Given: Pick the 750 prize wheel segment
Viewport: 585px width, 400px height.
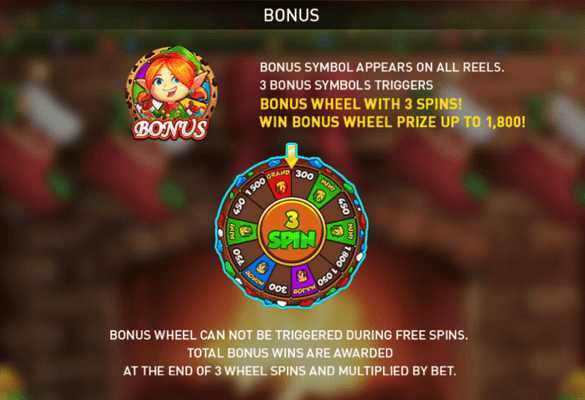Looking at the screenshot, I should 239,257.
